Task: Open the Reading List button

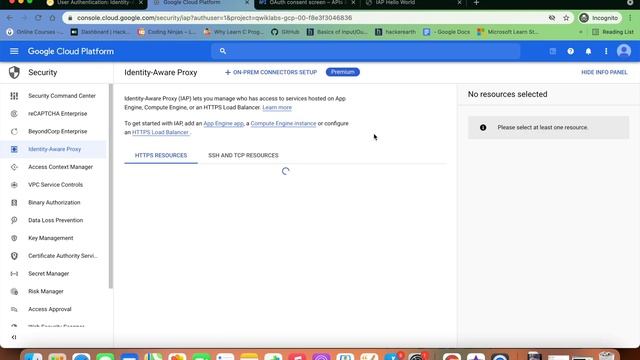Action: 613,32
